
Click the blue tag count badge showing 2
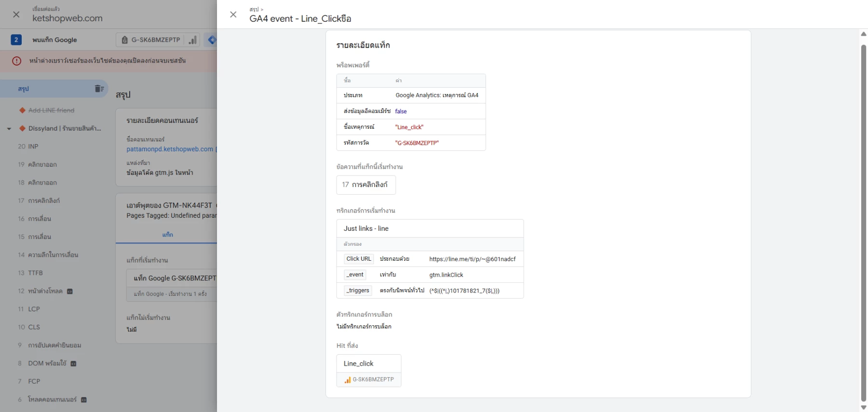[x=16, y=40]
